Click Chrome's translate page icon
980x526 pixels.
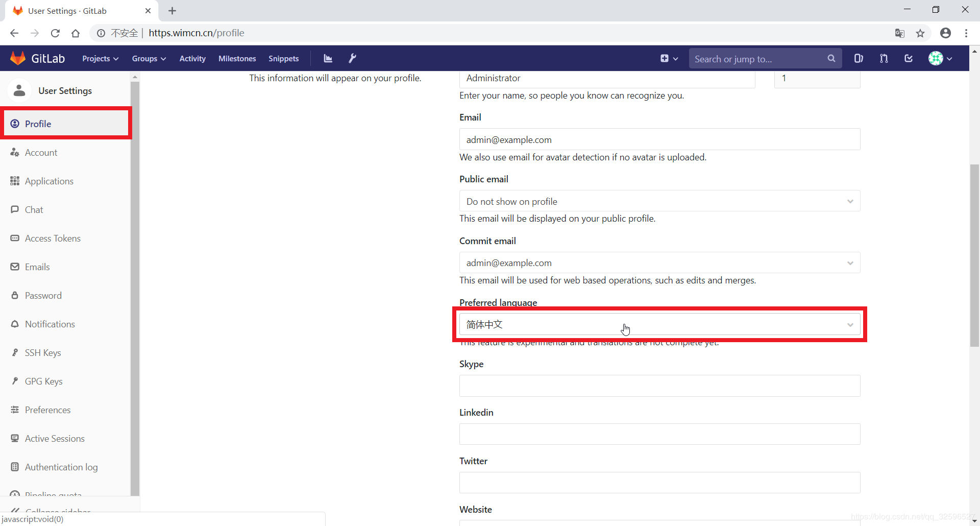coord(899,33)
